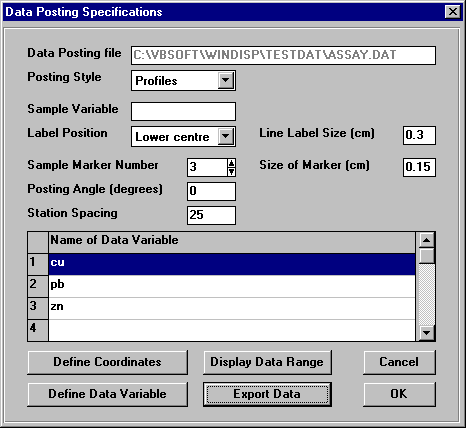Select the cu data variable row
Screen dimensions: 466x428
[232, 264]
